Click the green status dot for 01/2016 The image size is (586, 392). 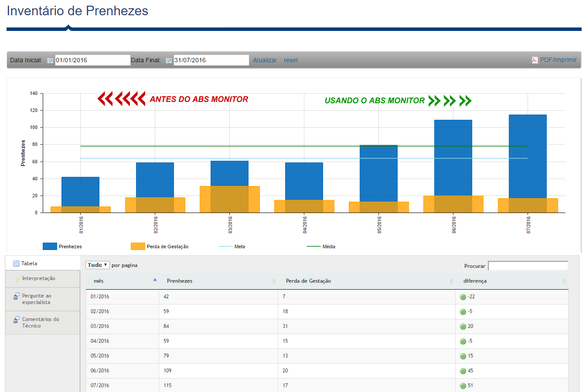[463, 297]
